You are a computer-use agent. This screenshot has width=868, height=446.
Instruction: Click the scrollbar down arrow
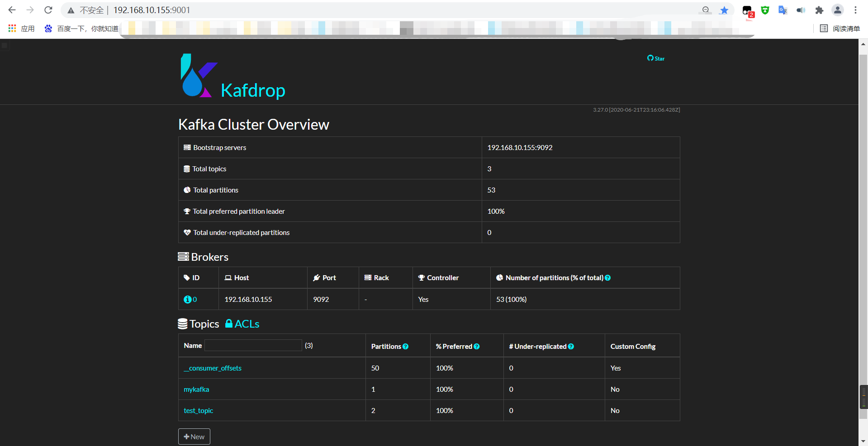[863, 441]
